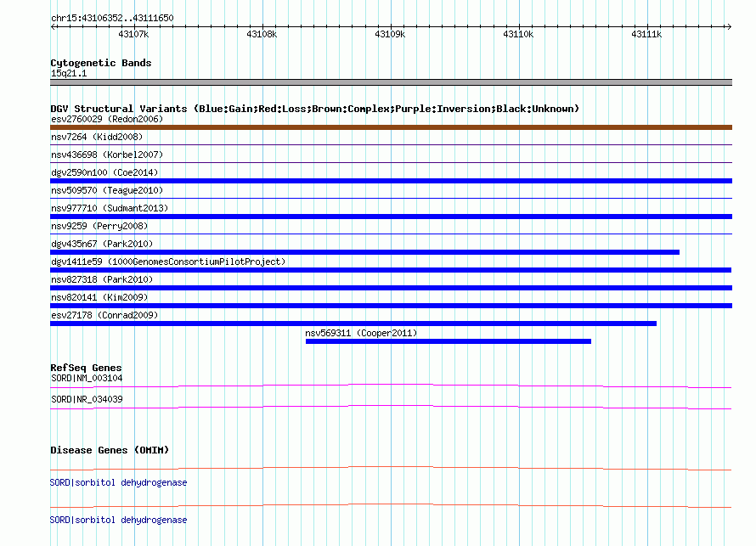Click the 43111k ruler tick label
The height and width of the screenshot is (546, 756).
point(646,35)
